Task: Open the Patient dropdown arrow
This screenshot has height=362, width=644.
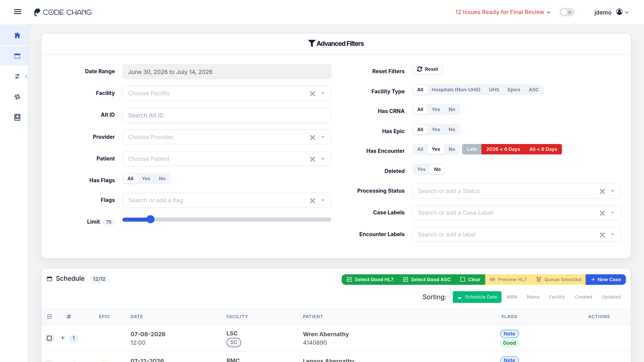Action: point(323,159)
